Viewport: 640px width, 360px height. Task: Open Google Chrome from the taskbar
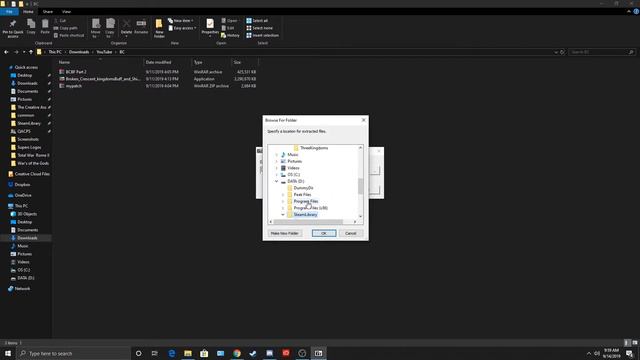237,353
